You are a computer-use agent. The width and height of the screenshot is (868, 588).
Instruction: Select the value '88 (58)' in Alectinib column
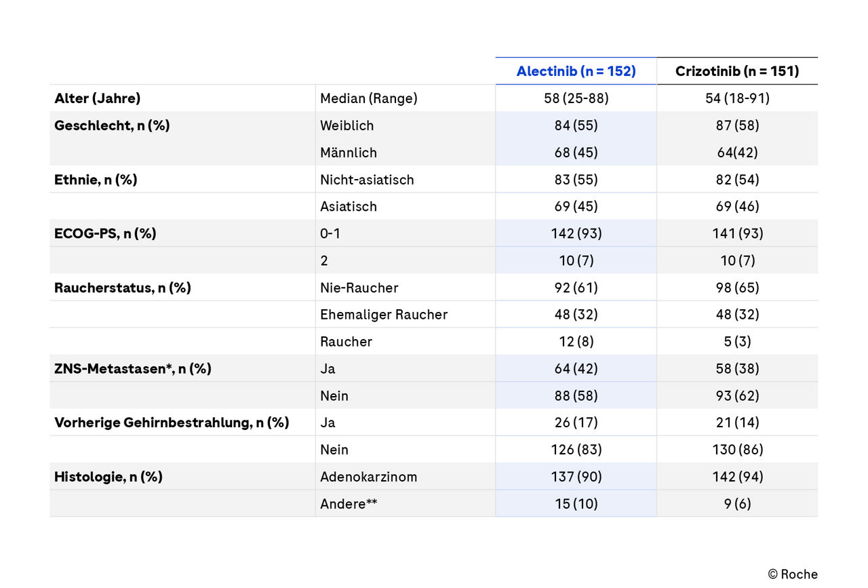[576, 395]
